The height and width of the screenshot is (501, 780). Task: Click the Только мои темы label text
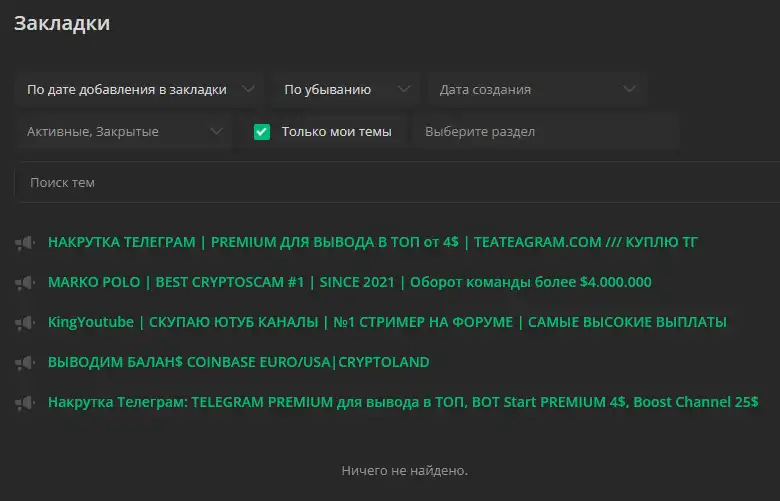point(336,132)
